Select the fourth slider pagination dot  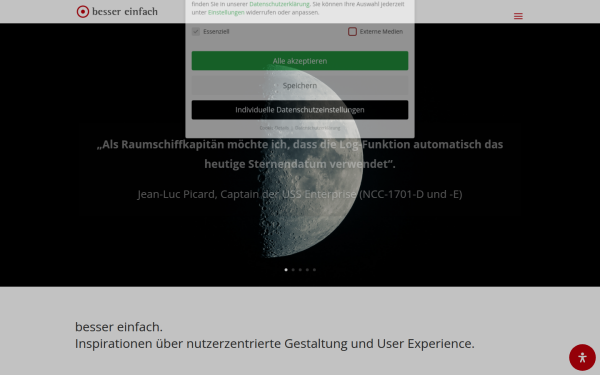point(307,270)
